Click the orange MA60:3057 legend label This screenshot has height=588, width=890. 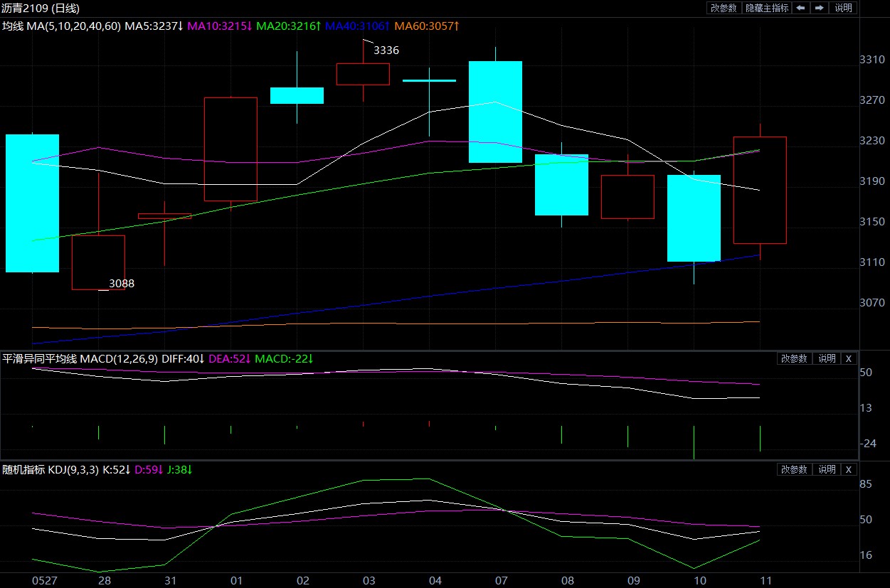tap(426, 26)
